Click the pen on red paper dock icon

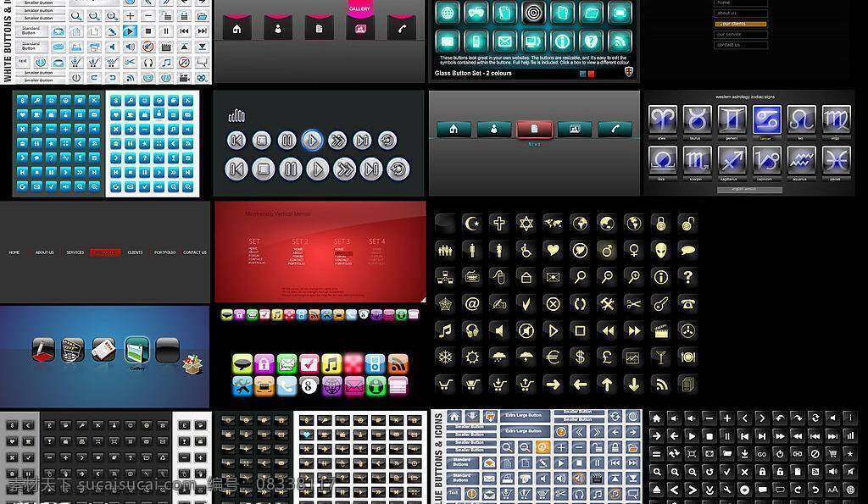pyautogui.click(x=44, y=350)
